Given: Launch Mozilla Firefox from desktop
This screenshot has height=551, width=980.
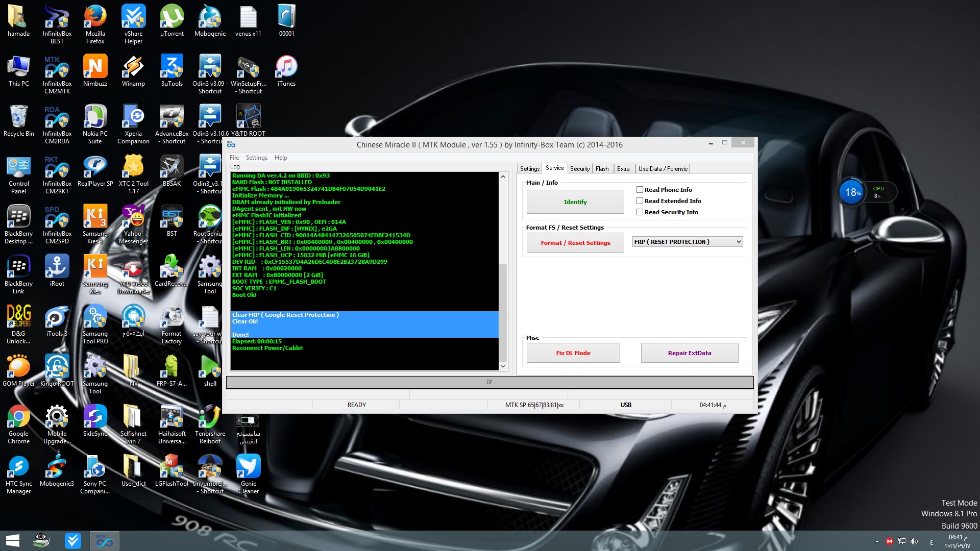Looking at the screenshot, I should tap(95, 24).
